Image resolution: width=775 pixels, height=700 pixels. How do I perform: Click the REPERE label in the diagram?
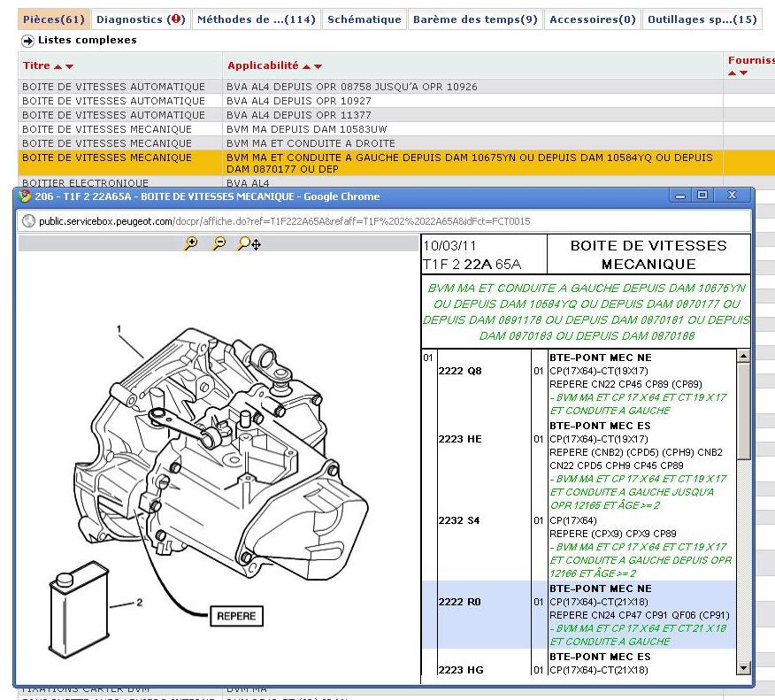(236, 616)
